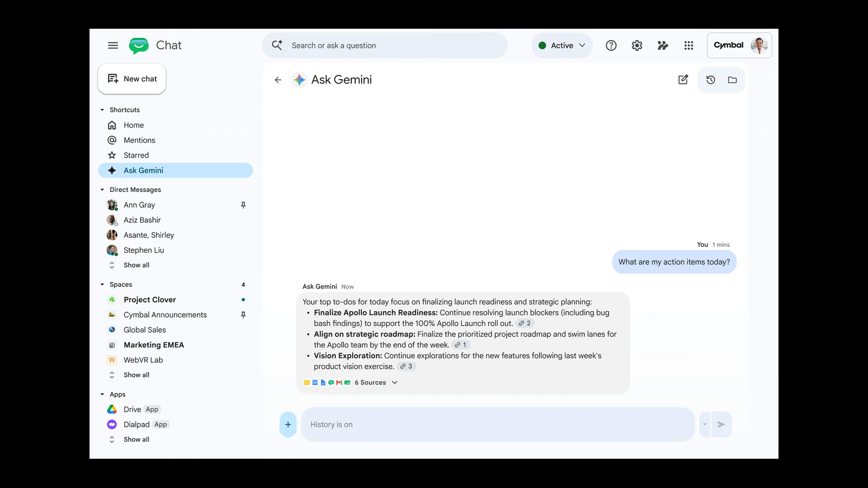This screenshot has width=868, height=488.
Task: Click the send message arrow
Action: [x=721, y=425]
